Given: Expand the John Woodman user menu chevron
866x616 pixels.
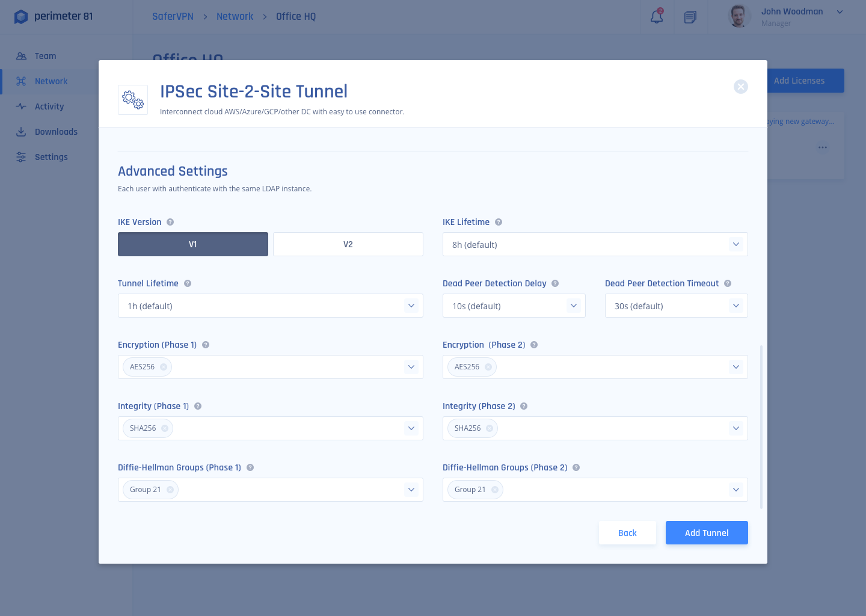Looking at the screenshot, I should (840, 12).
